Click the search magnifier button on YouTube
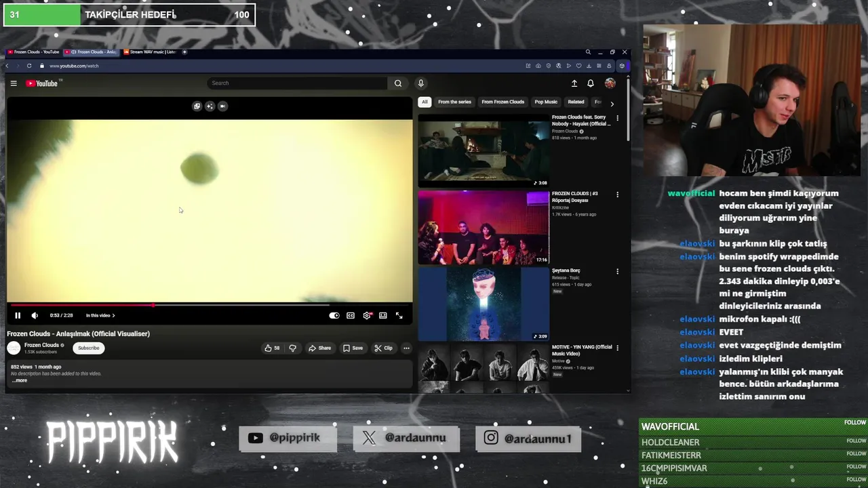Viewport: 868px width, 488px height. [x=398, y=83]
